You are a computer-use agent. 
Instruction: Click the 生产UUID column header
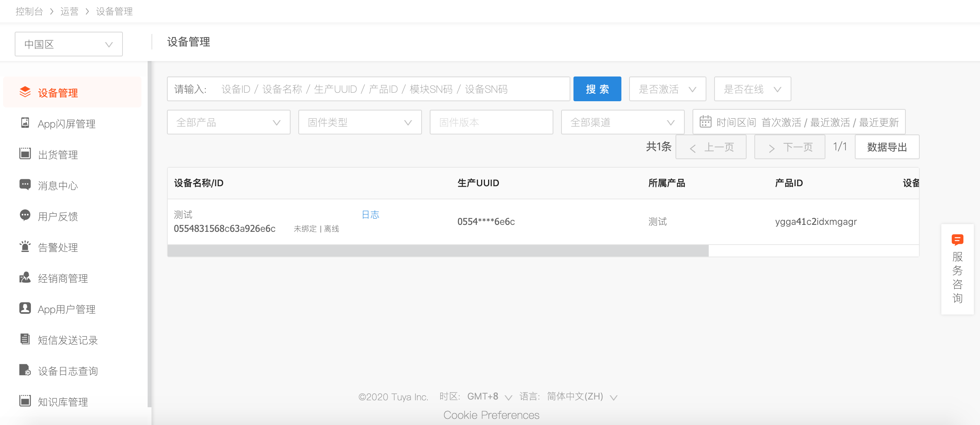coord(478,183)
